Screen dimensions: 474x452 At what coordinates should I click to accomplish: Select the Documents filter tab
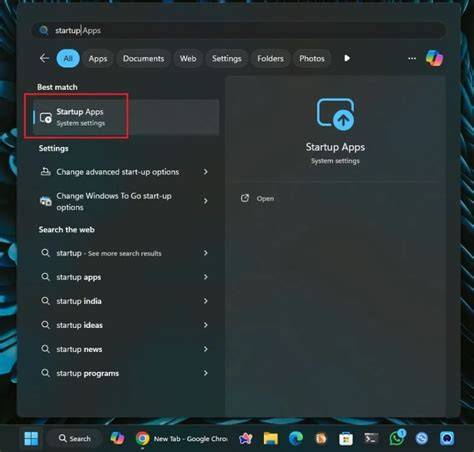pos(144,59)
